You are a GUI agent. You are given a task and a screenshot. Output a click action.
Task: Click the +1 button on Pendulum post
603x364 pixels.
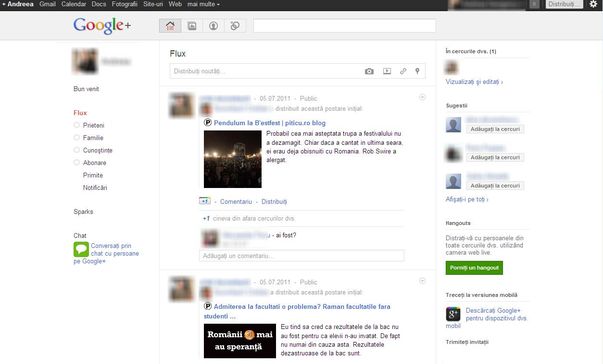[205, 201]
